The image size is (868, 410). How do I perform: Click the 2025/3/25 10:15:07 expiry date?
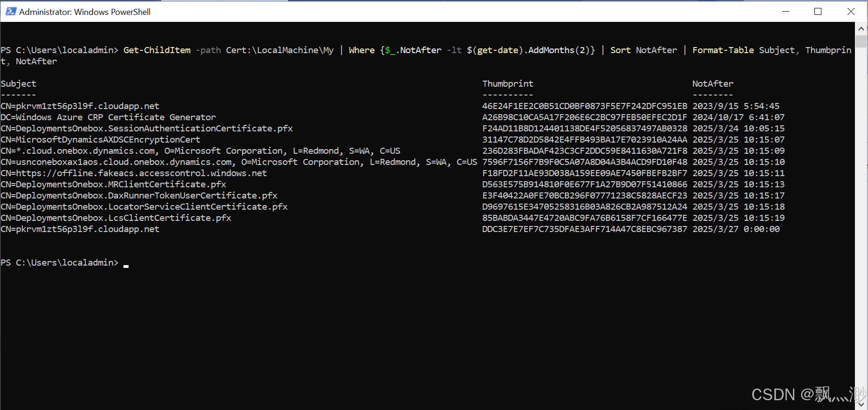coord(738,140)
